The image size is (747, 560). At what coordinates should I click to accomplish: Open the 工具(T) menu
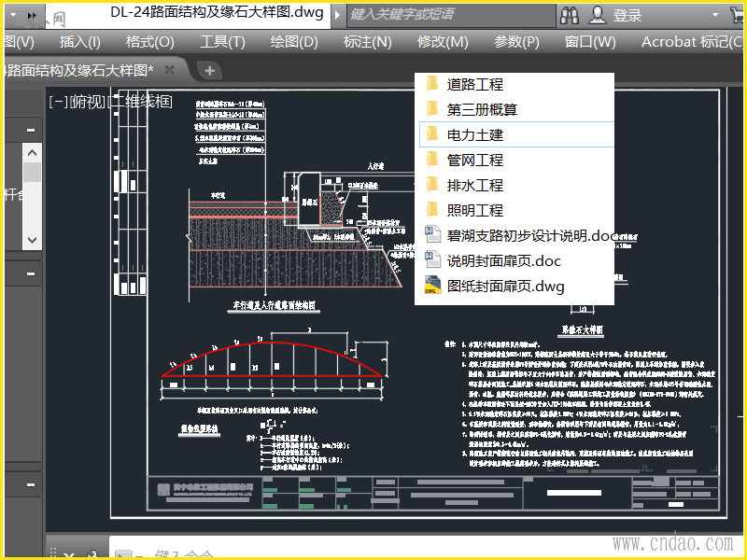click(x=222, y=42)
